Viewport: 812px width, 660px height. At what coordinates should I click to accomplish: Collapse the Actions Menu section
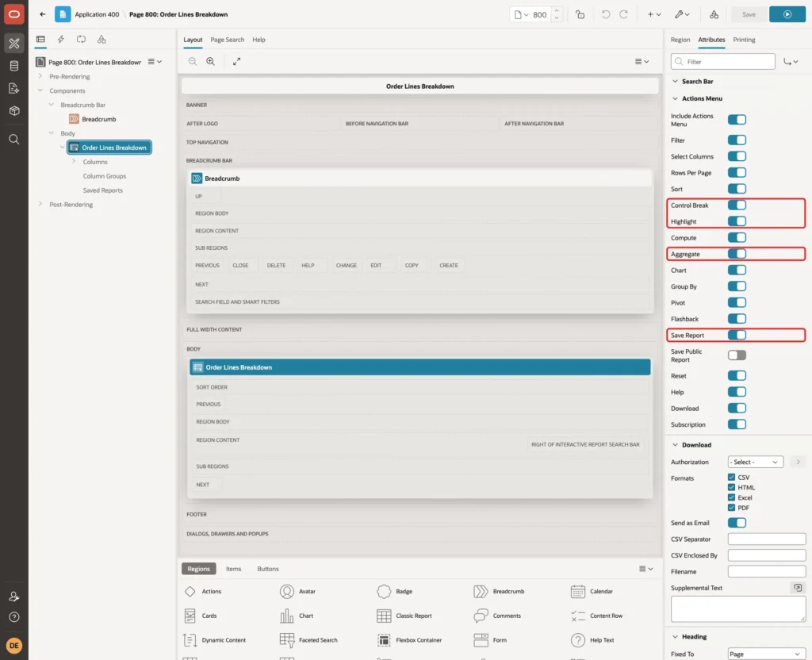click(675, 98)
